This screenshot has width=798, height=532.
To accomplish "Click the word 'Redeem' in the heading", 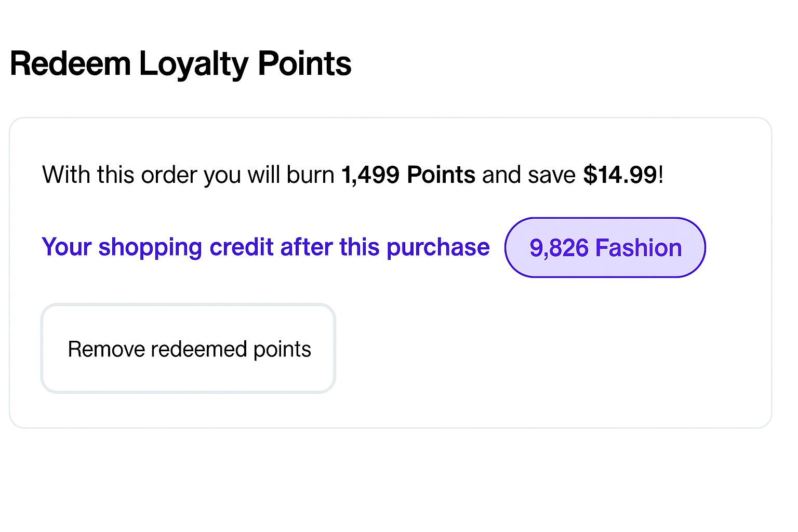I will click(x=70, y=64).
